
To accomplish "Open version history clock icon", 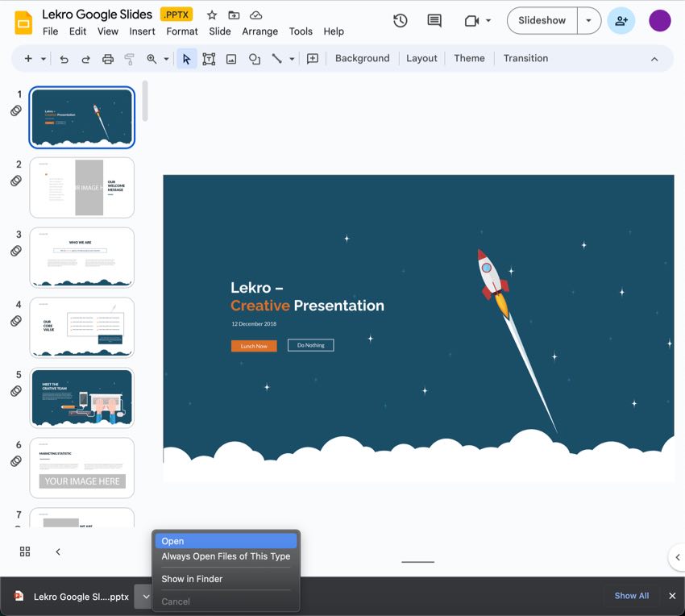I will point(401,20).
